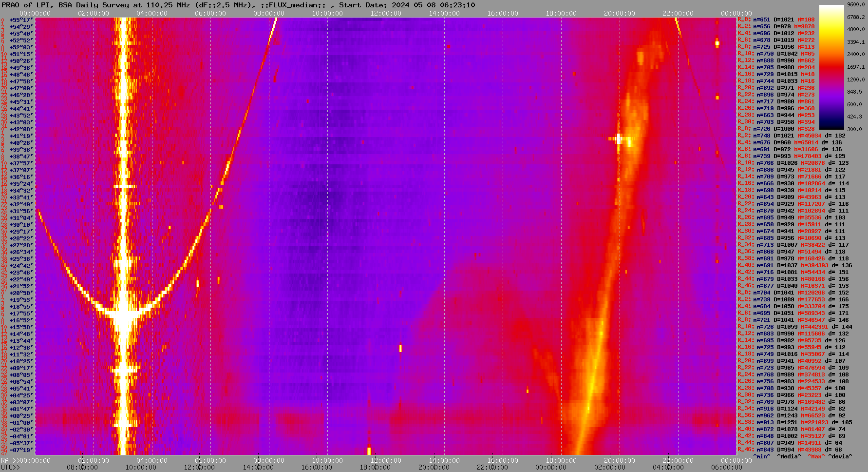Click the declination label +38°47'

point(20,157)
